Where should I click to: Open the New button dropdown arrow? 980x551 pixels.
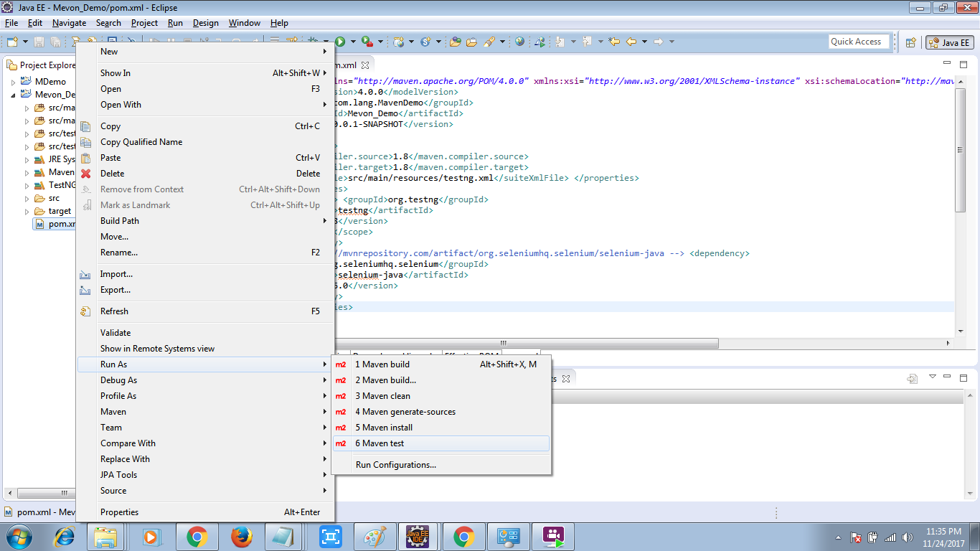24,41
